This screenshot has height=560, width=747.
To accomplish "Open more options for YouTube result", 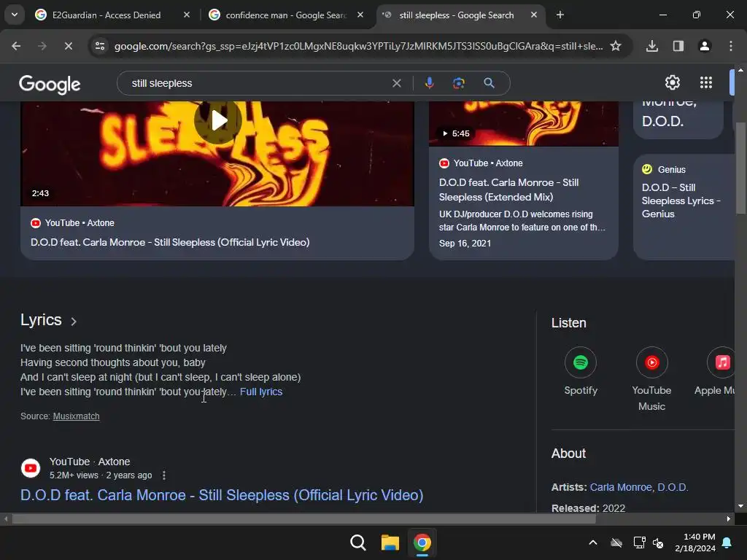I will (164, 475).
